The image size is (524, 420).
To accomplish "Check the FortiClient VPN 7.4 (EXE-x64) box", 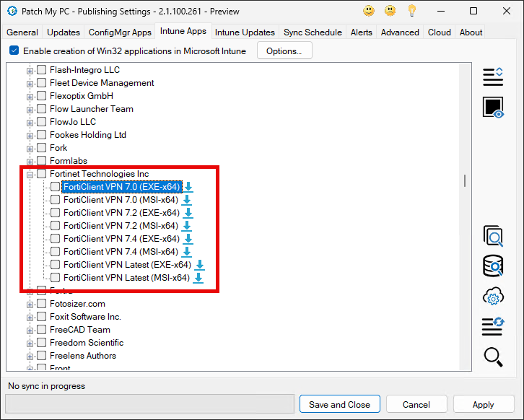I will click(55, 239).
